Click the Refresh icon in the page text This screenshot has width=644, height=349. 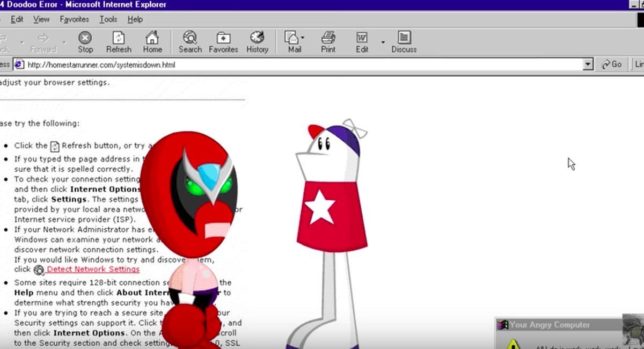pyautogui.click(x=55, y=146)
